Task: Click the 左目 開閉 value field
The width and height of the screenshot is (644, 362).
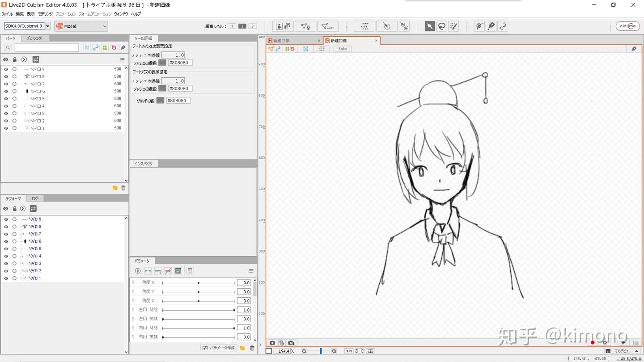Action: click(x=244, y=310)
